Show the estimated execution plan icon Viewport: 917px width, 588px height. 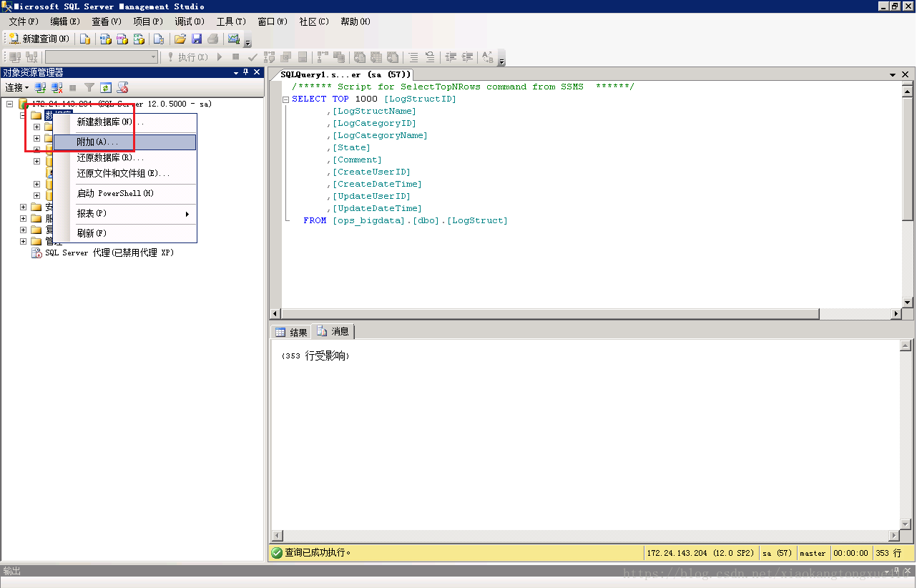pos(270,57)
